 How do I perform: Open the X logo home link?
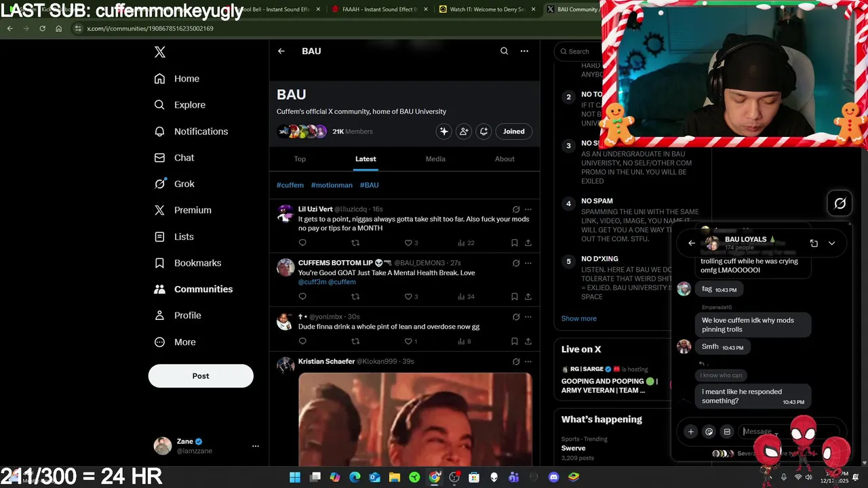pyautogui.click(x=160, y=52)
